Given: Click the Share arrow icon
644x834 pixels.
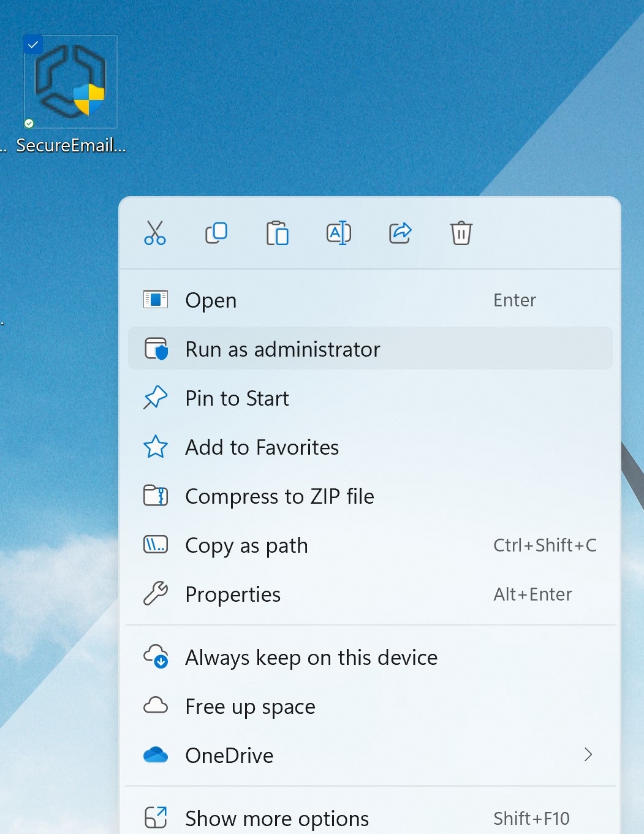Looking at the screenshot, I should [x=400, y=233].
